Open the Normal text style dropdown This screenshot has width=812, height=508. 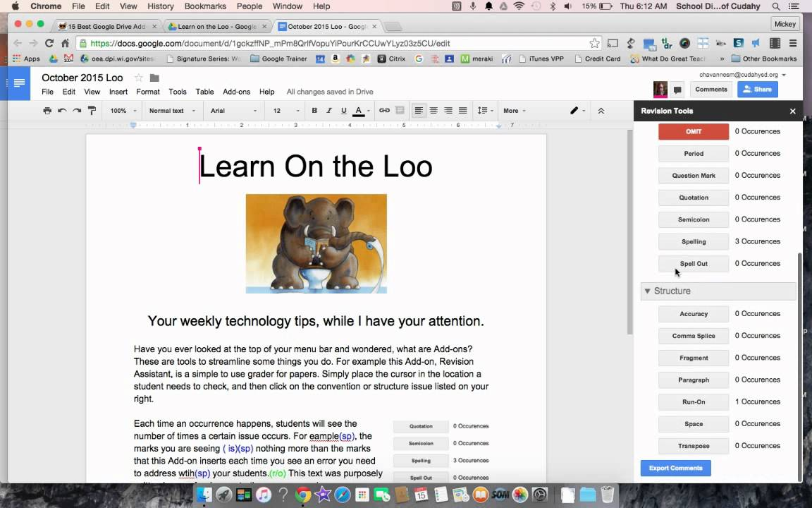pos(172,110)
